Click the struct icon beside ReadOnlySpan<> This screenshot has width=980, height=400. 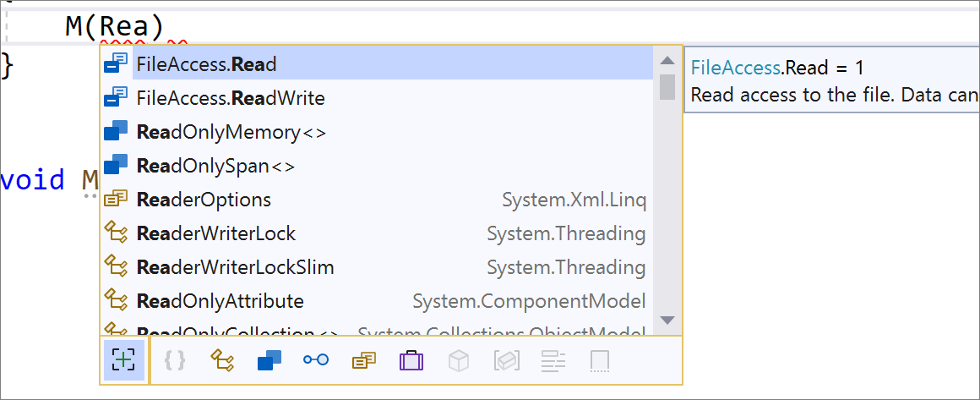tap(116, 165)
